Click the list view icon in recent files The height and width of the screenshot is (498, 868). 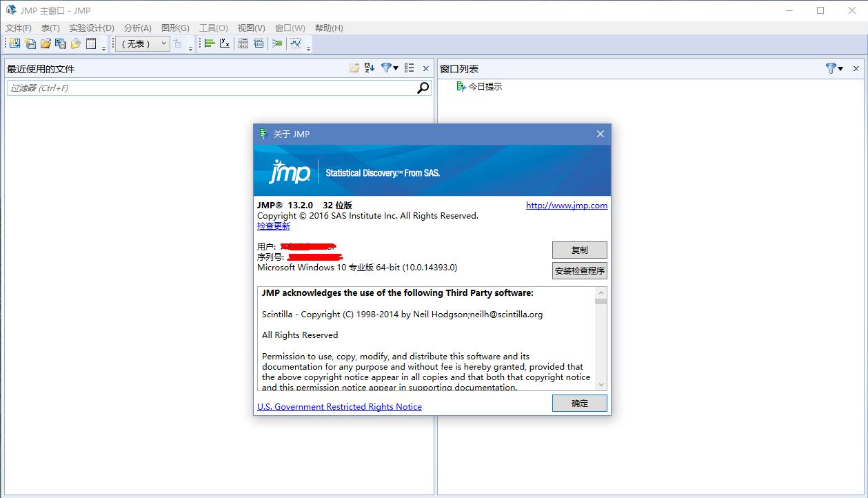(410, 68)
